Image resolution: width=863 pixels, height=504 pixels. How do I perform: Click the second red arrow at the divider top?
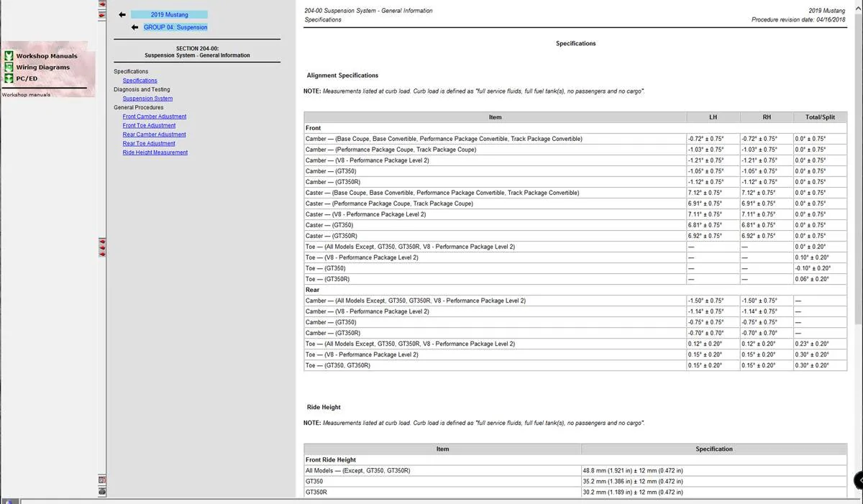[x=102, y=14]
